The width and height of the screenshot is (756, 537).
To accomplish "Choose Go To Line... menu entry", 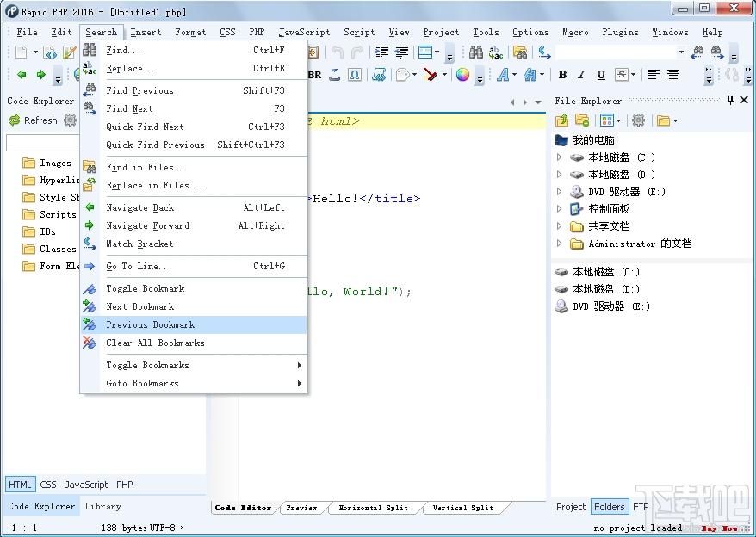I will (194, 266).
